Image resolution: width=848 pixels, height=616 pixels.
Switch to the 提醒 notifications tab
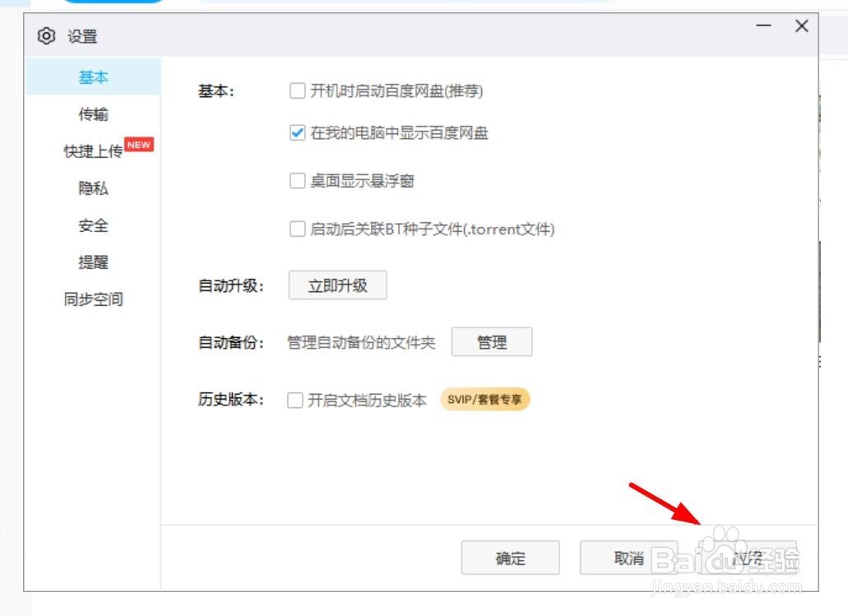94,262
